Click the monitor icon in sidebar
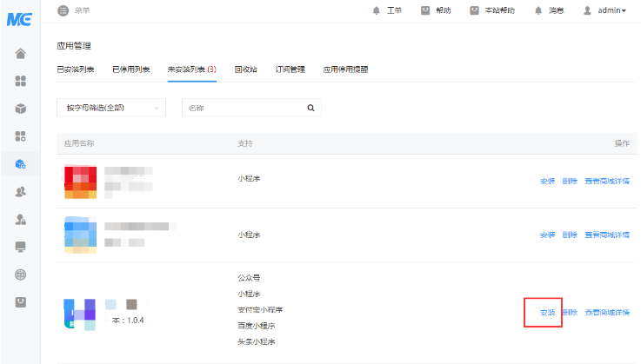 (20, 247)
